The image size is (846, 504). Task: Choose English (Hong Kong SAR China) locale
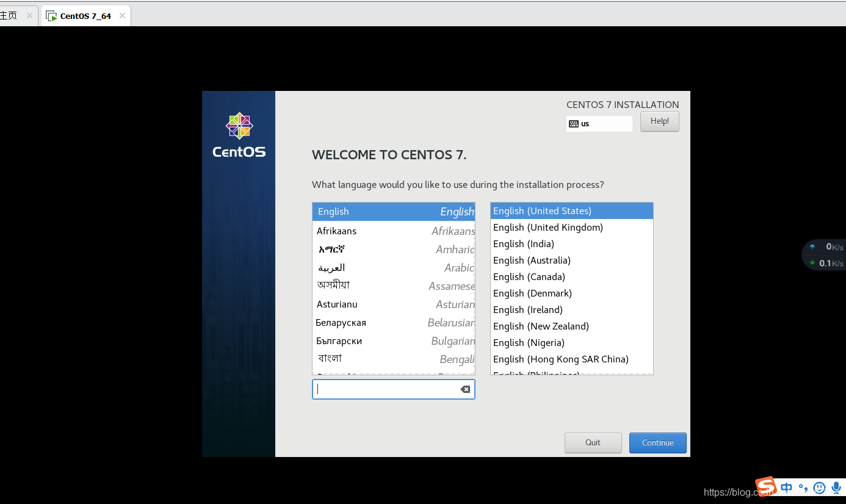pyautogui.click(x=571, y=359)
